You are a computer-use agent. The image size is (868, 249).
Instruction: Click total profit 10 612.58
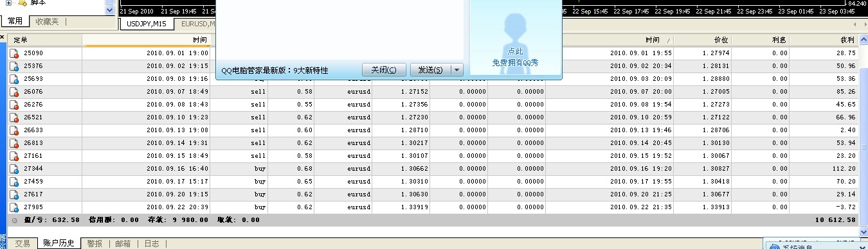(x=835, y=220)
